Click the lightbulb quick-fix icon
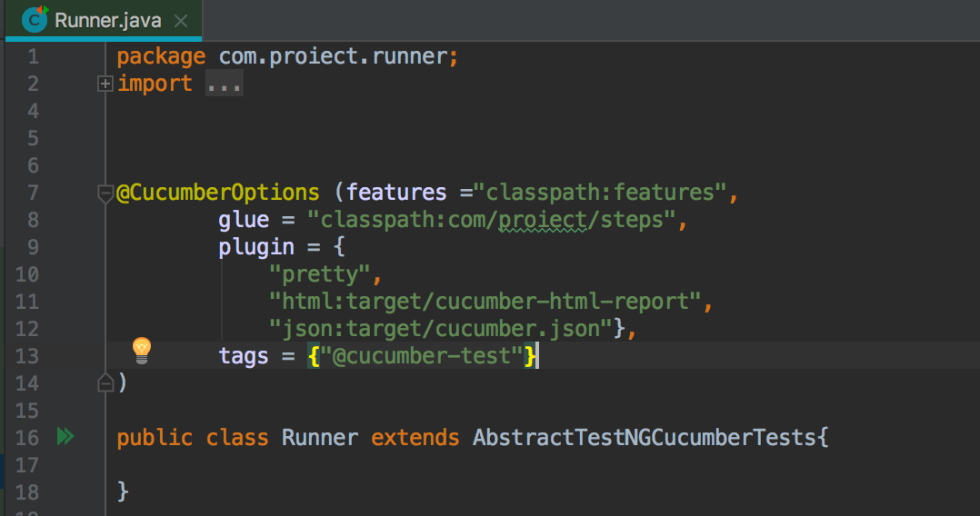Screen dimensions: 980x516 (142, 350)
